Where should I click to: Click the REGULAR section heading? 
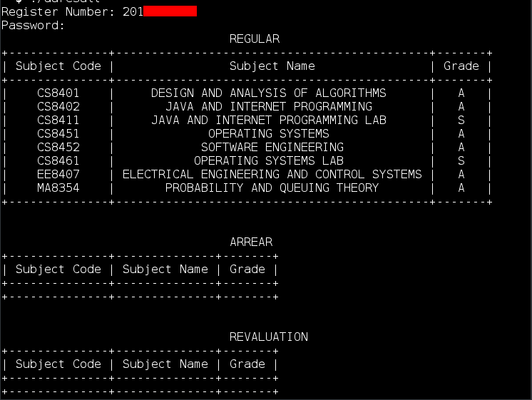click(x=255, y=39)
